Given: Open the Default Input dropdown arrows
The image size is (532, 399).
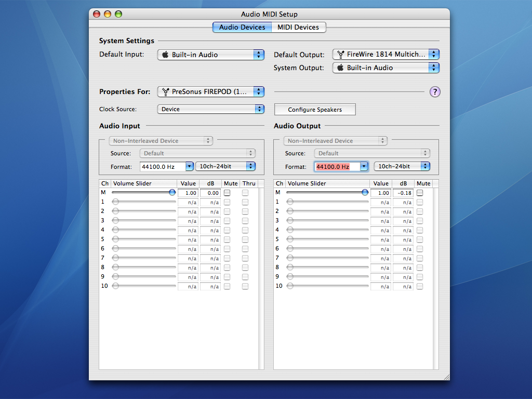Looking at the screenshot, I should [x=259, y=55].
